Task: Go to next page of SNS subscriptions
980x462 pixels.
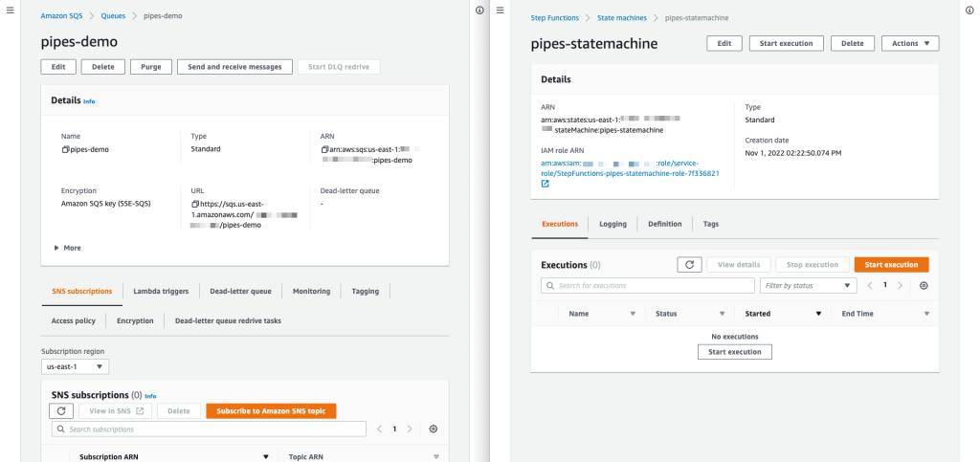Action: [410, 429]
